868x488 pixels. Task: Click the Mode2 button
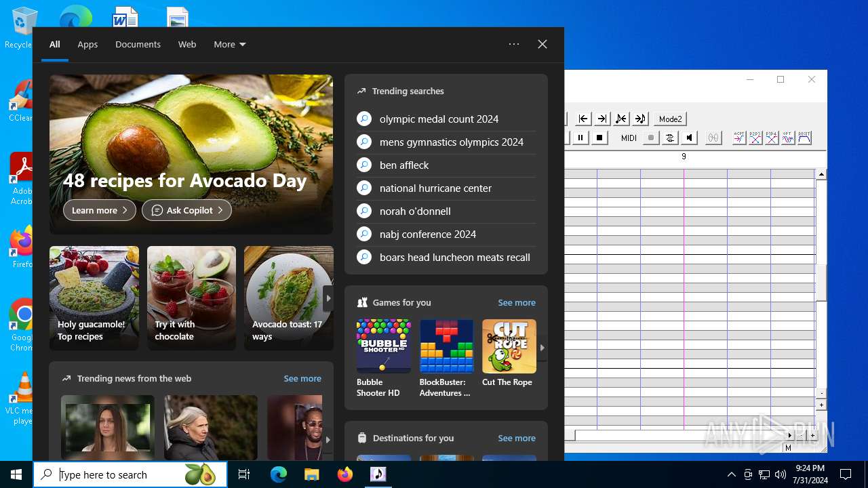[670, 119]
